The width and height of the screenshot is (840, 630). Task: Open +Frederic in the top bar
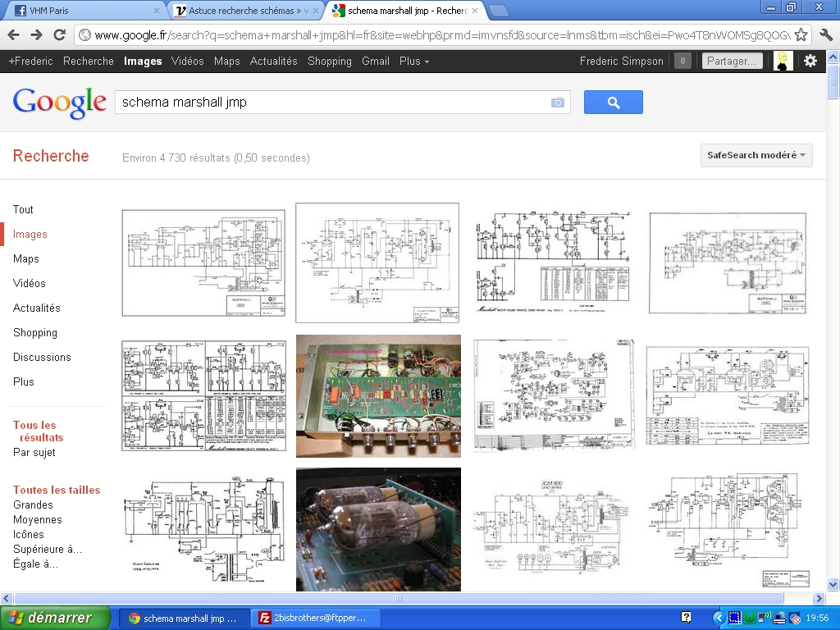click(x=30, y=61)
